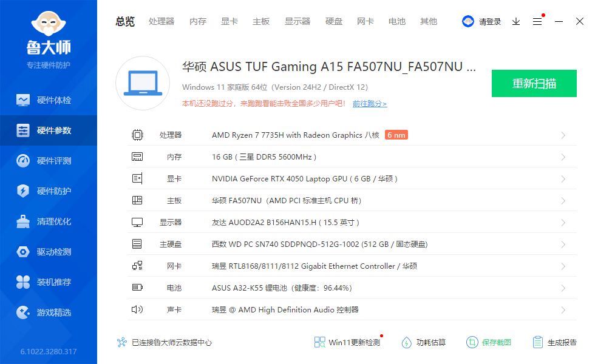
Task: Click the 主硬盘 disk icon
Action: point(137,244)
